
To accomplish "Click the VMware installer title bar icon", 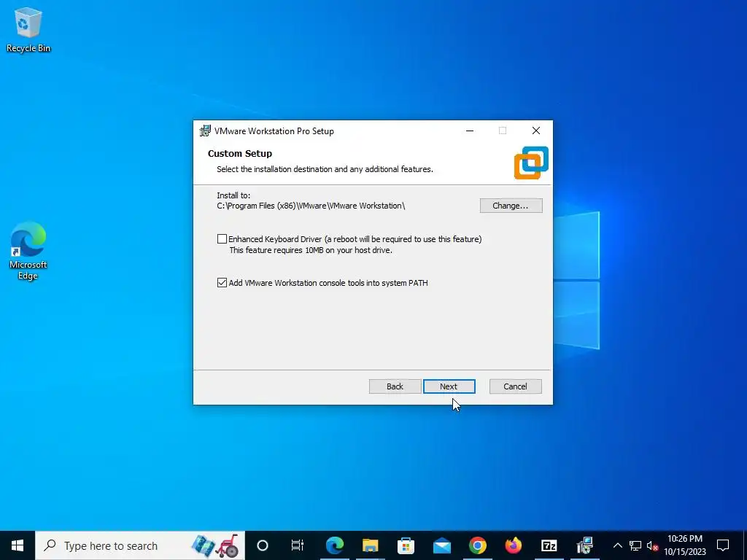I will coord(205,131).
